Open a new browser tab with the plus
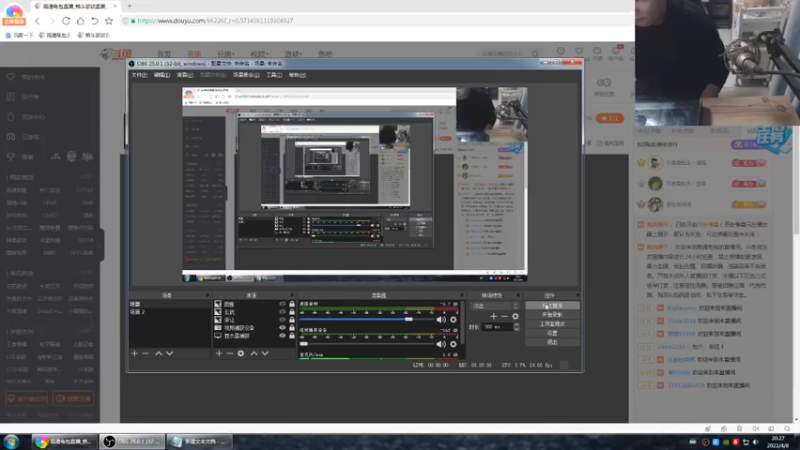The width and height of the screenshot is (800, 450). [x=130, y=6]
